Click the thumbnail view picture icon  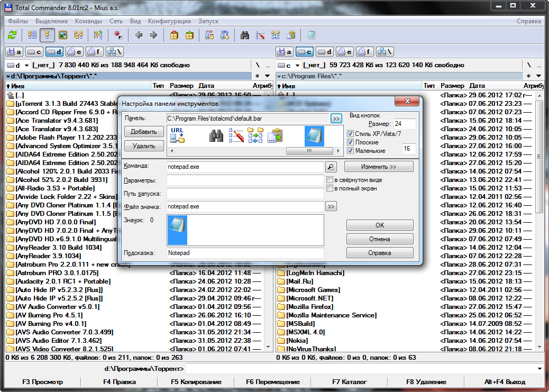[63, 35]
